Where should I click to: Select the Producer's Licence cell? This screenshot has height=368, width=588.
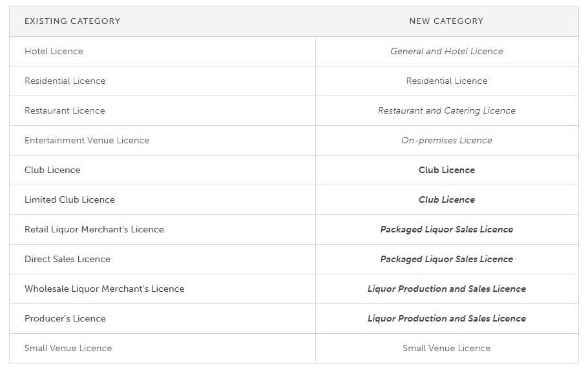coord(65,318)
